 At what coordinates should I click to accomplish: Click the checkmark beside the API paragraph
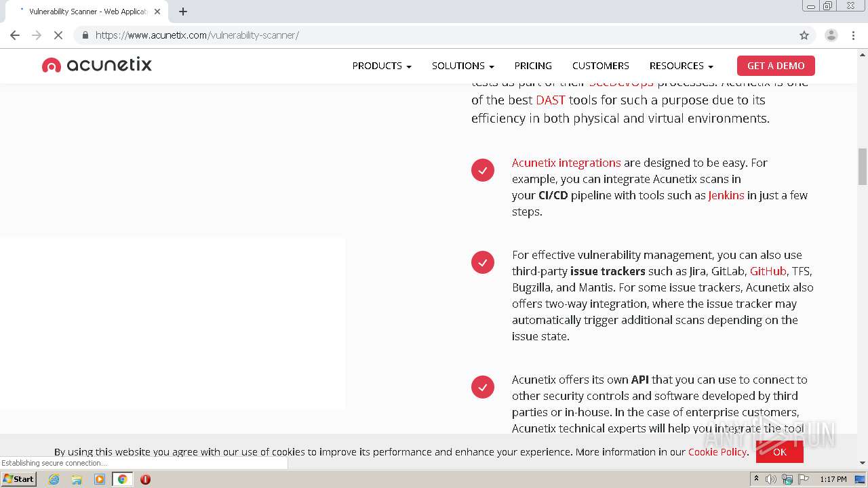coord(483,387)
